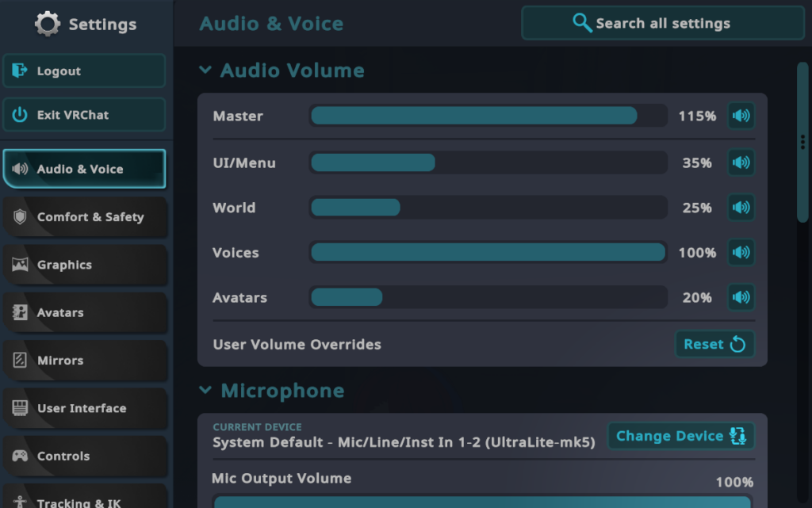
Task: Click the Logout button
Action: click(84, 71)
